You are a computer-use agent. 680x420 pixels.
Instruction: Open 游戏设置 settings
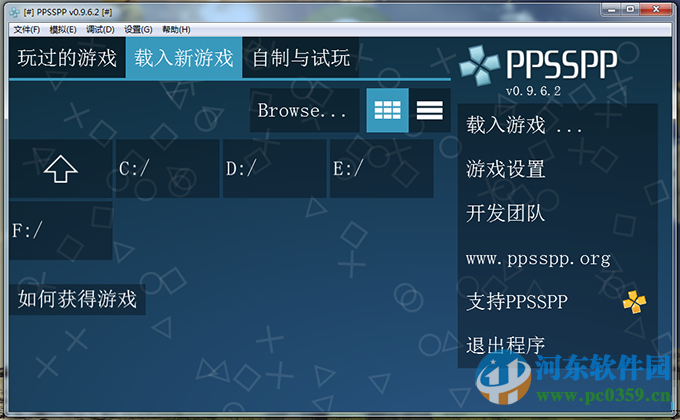(x=558, y=169)
